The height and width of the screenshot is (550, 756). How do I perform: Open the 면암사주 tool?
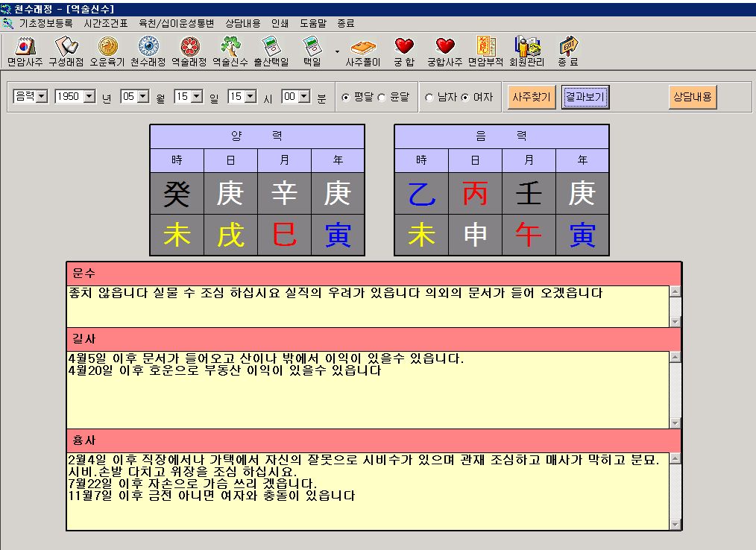coord(25,51)
